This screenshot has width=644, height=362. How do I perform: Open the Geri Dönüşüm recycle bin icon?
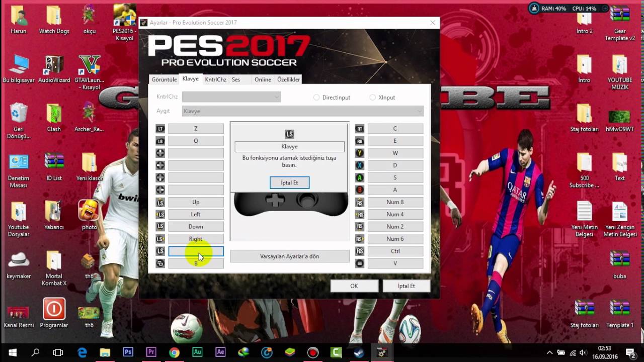(x=19, y=121)
